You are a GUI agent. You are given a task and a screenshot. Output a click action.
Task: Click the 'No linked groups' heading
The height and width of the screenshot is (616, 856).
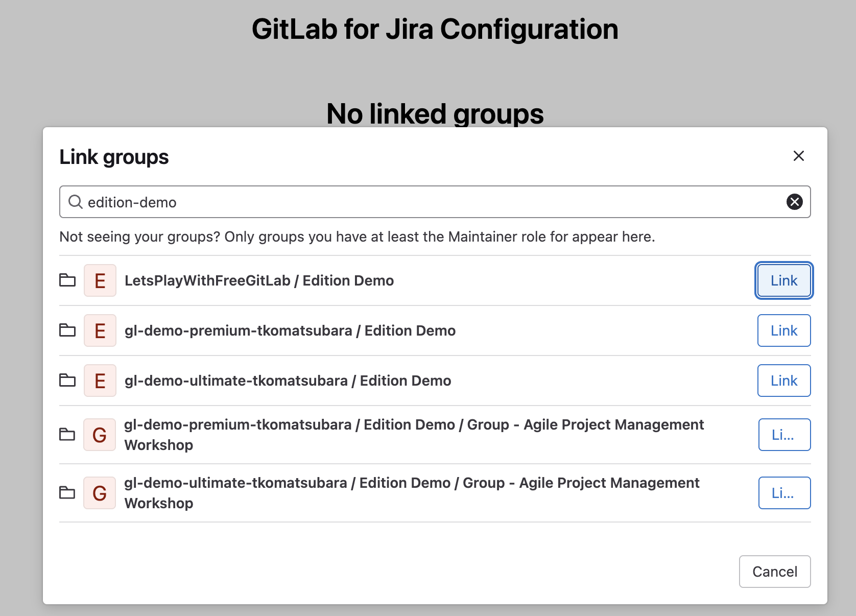coord(435,113)
